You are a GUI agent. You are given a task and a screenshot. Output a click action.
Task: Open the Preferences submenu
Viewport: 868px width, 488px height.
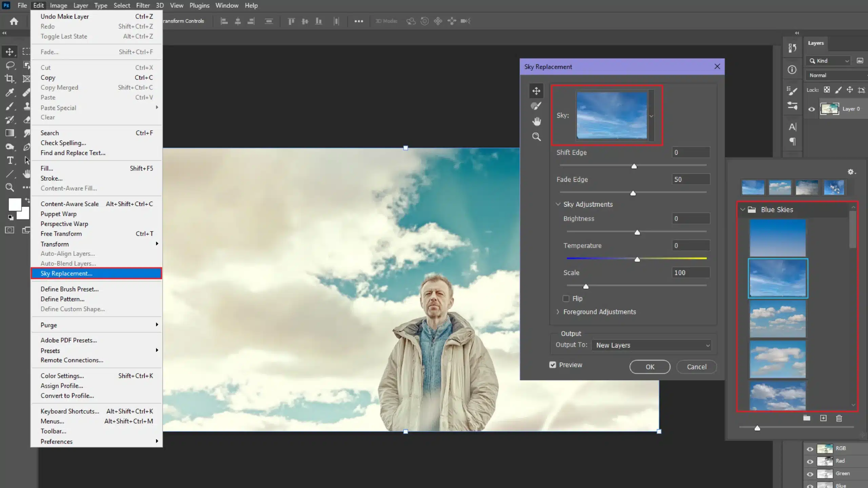96,441
